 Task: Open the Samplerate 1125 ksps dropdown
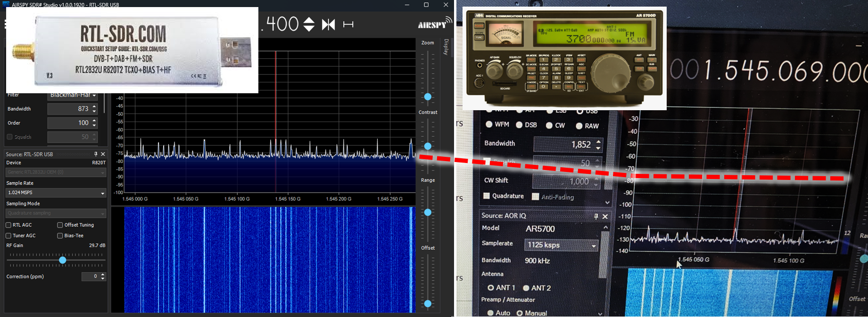(561, 245)
